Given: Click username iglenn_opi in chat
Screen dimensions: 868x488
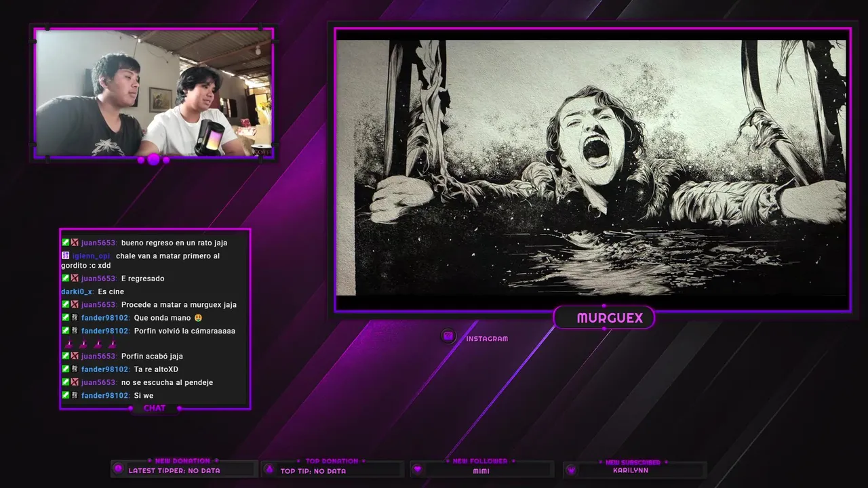Looking at the screenshot, I should coord(91,256).
